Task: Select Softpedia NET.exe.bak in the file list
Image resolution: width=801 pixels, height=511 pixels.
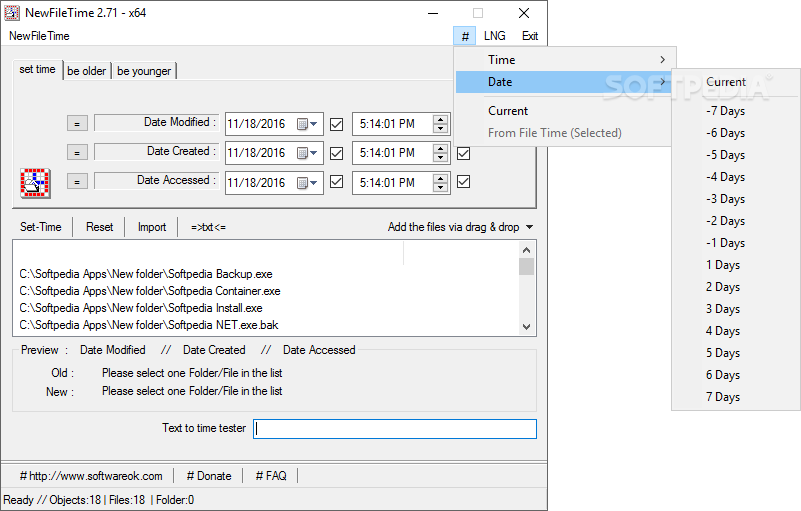Action: tap(149, 325)
